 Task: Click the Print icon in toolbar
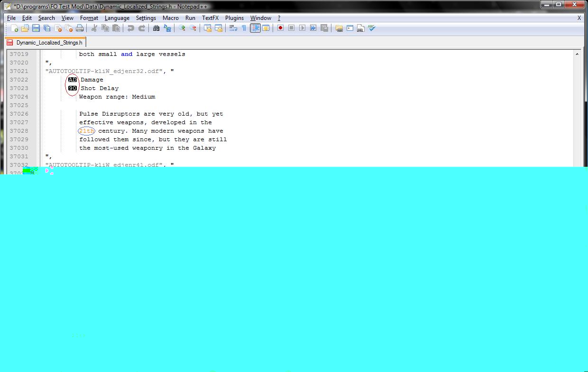click(x=80, y=28)
